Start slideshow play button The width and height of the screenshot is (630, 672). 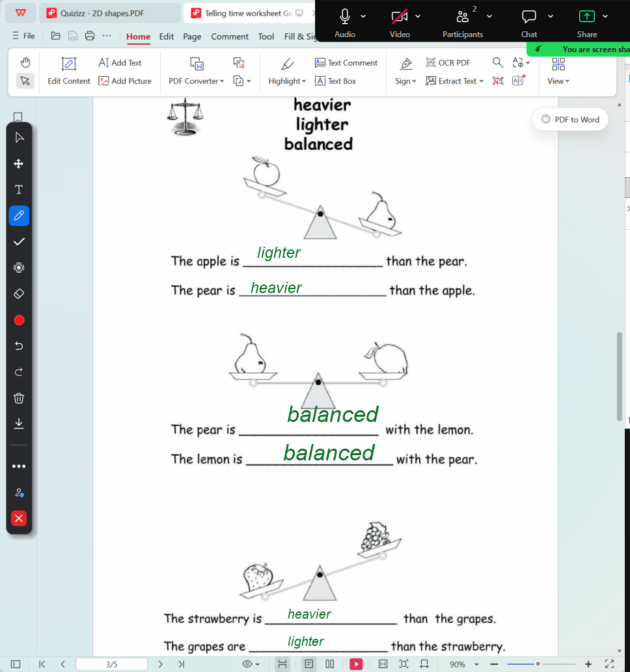(x=356, y=664)
